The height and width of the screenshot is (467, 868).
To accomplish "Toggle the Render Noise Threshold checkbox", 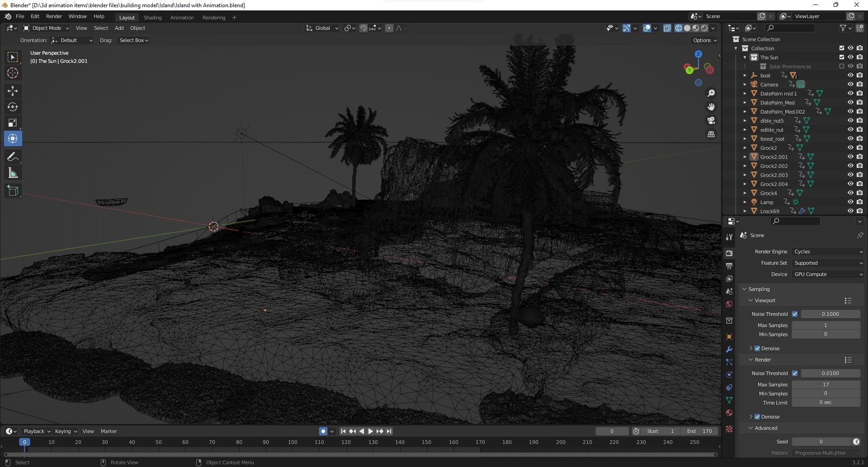I will tap(795, 373).
